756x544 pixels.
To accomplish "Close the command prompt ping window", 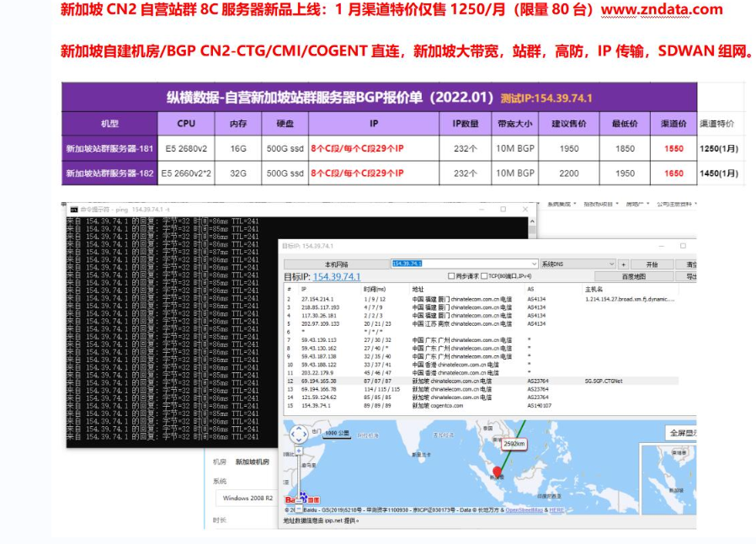I will [x=525, y=210].
